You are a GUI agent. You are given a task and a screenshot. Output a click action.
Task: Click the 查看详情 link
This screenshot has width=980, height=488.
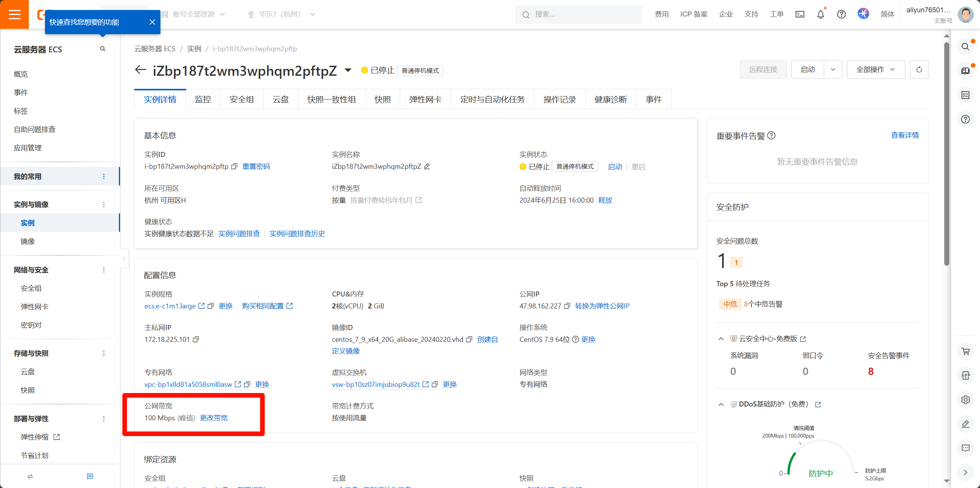pos(905,135)
